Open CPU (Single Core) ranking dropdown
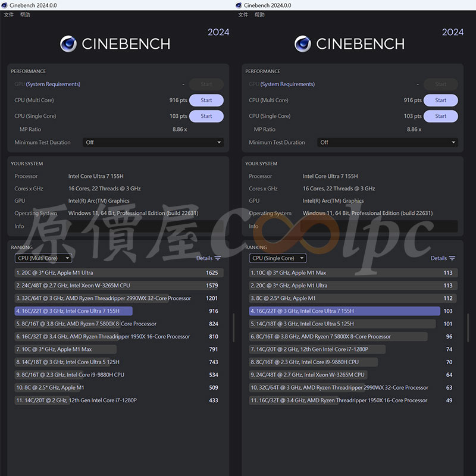The width and height of the screenshot is (476, 476). coord(278,258)
